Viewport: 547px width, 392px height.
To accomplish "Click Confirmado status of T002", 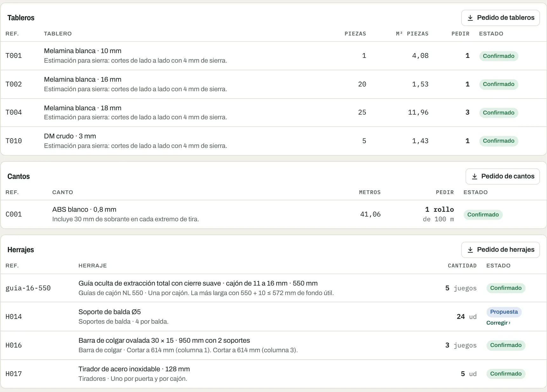I will point(498,84).
